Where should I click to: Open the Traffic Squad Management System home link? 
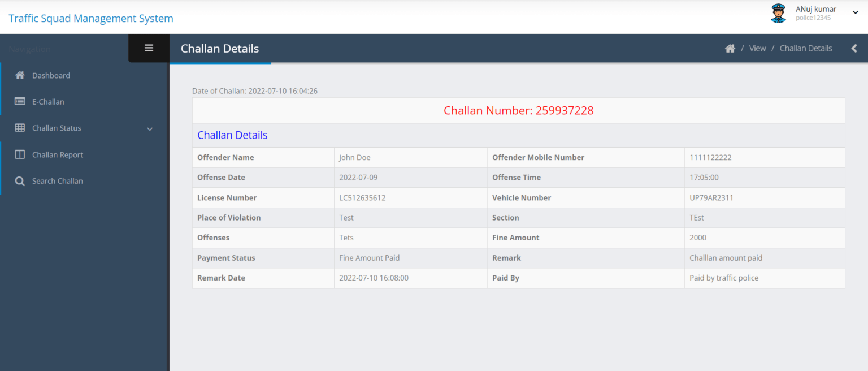pos(90,18)
